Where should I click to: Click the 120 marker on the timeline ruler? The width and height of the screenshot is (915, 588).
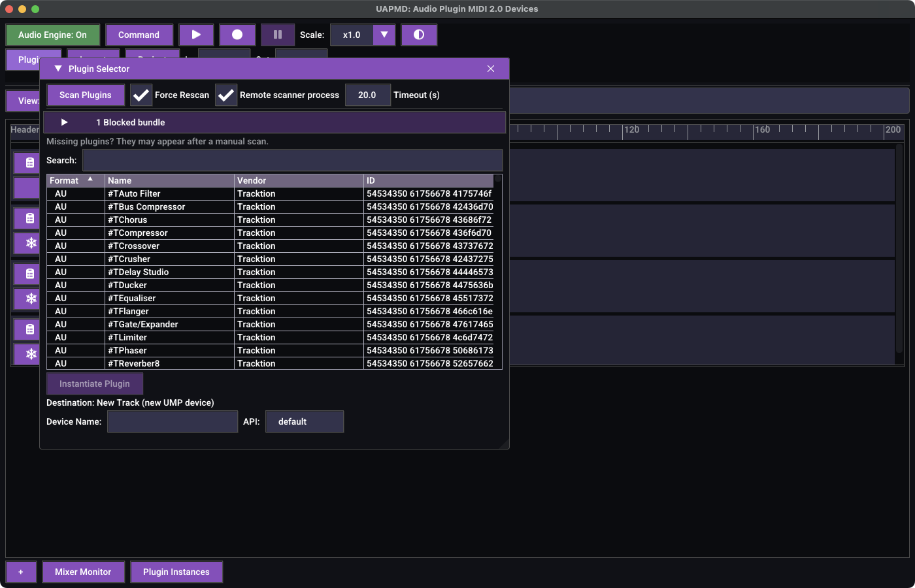631,129
